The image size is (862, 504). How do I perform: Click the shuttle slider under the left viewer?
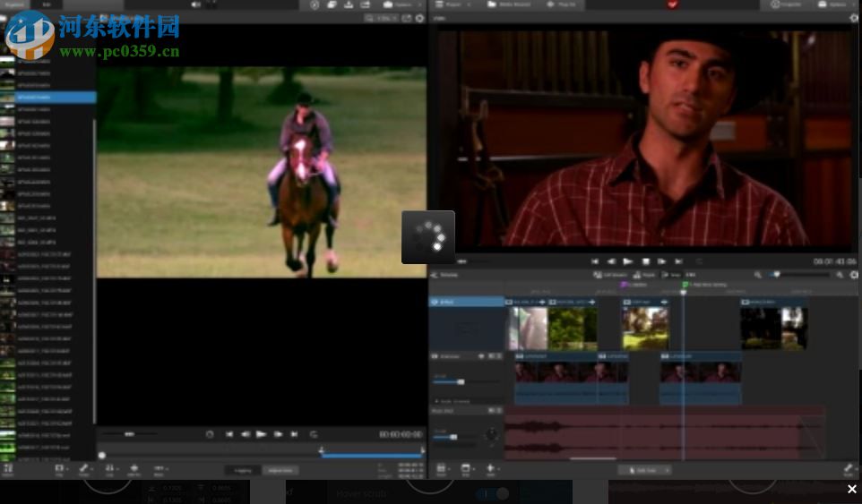(x=129, y=434)
